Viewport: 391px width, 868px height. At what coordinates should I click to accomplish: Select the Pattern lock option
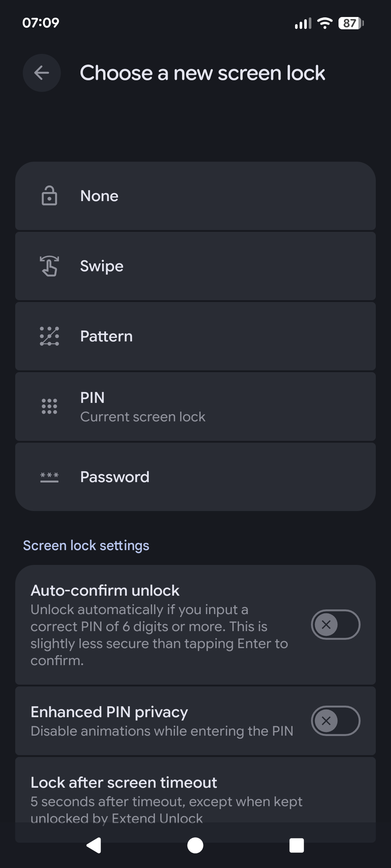[x=195, y=336]
